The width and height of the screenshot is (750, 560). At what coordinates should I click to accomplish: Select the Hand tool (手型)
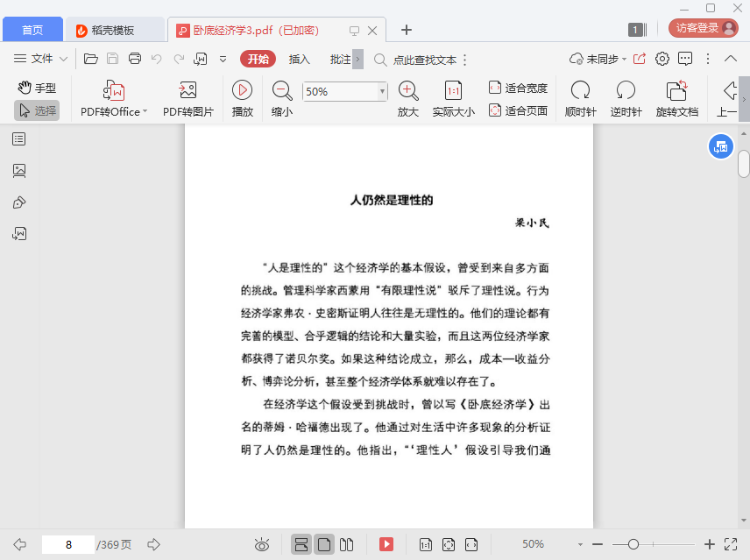[37, 88]
